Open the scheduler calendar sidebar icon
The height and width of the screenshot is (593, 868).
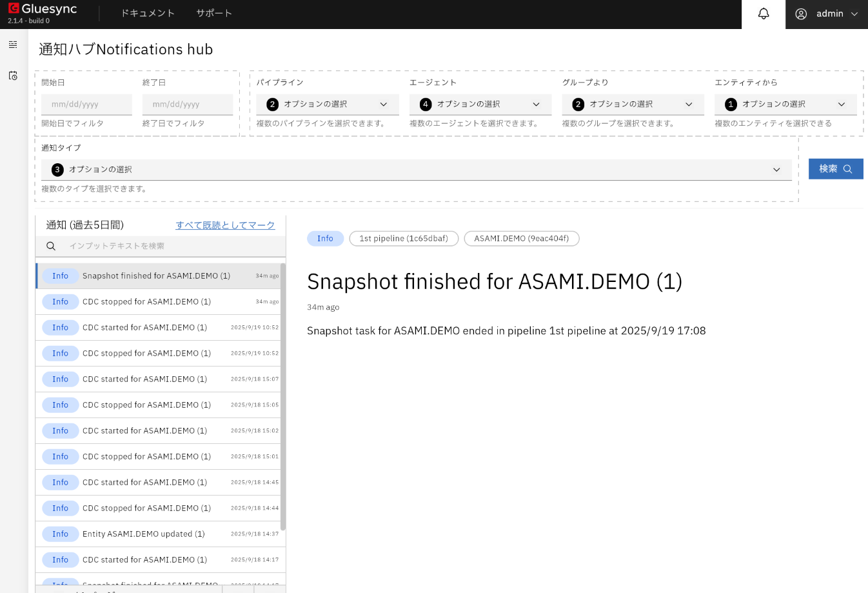pos(13,75)
